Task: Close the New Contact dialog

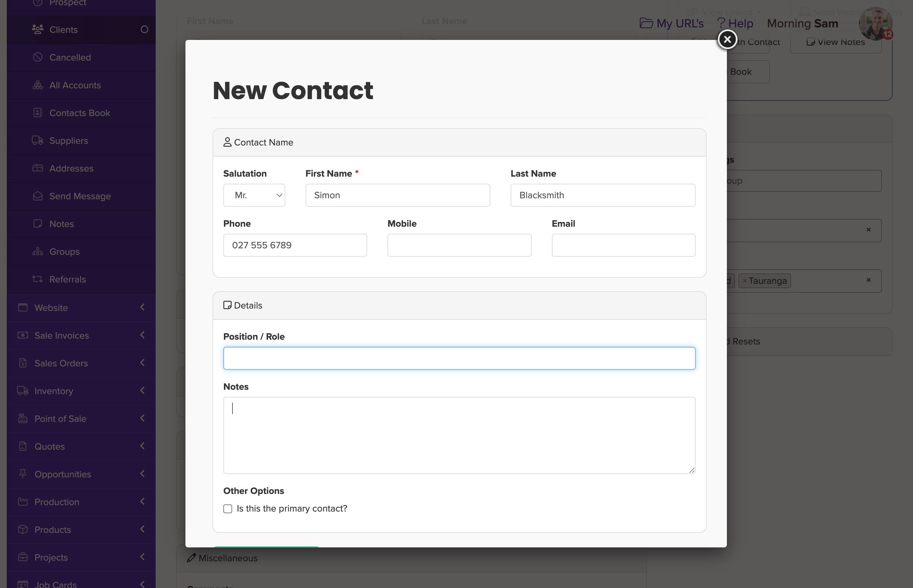Action: point(727,39)
